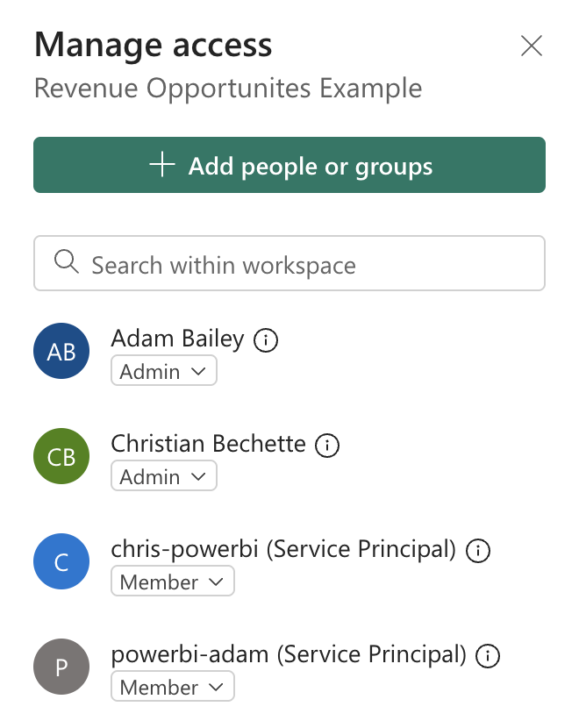Click the blue C avatar for chris-powerbi
Screen dimensions: 579x728
point(61,561)
